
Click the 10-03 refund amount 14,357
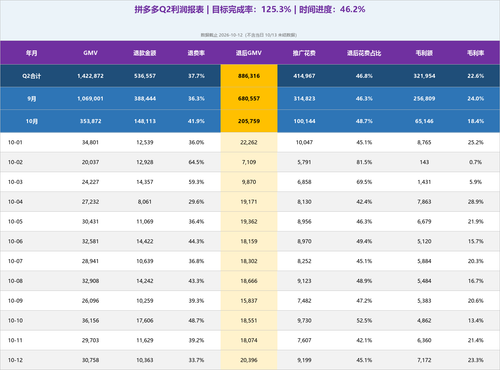pyautogui.click(x=145, y=182)
